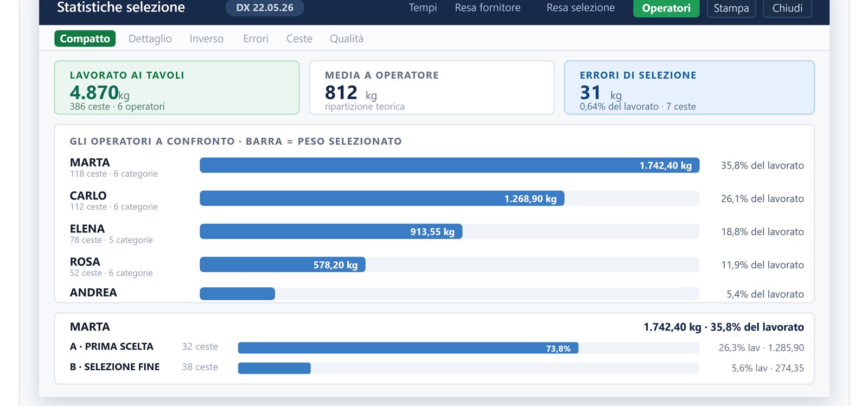The height and width of the screenshot is (406, 868).
Task: Click the Lavorato ai tavoli card
Action: point(177,87)
